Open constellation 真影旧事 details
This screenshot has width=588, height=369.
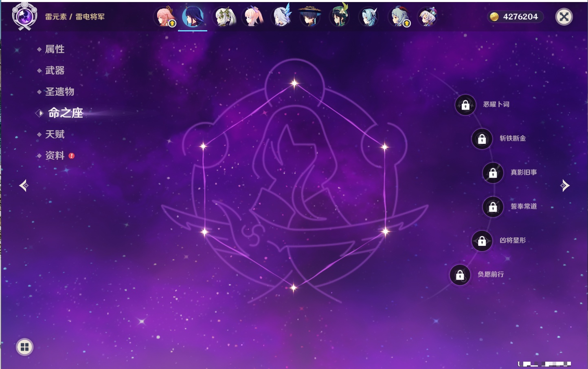[524, 172]
